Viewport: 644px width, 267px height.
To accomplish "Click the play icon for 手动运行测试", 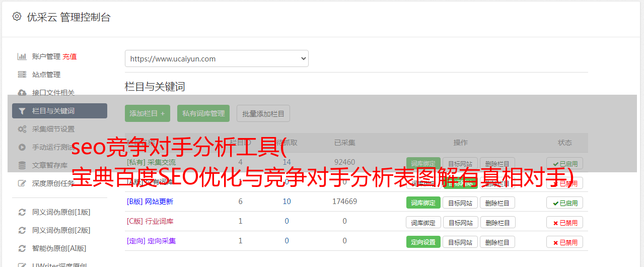I will 22,147.
